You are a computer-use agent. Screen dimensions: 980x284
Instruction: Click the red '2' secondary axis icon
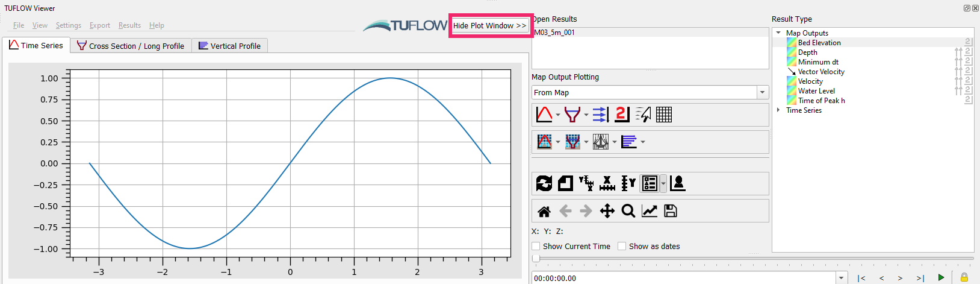(622, 115)
